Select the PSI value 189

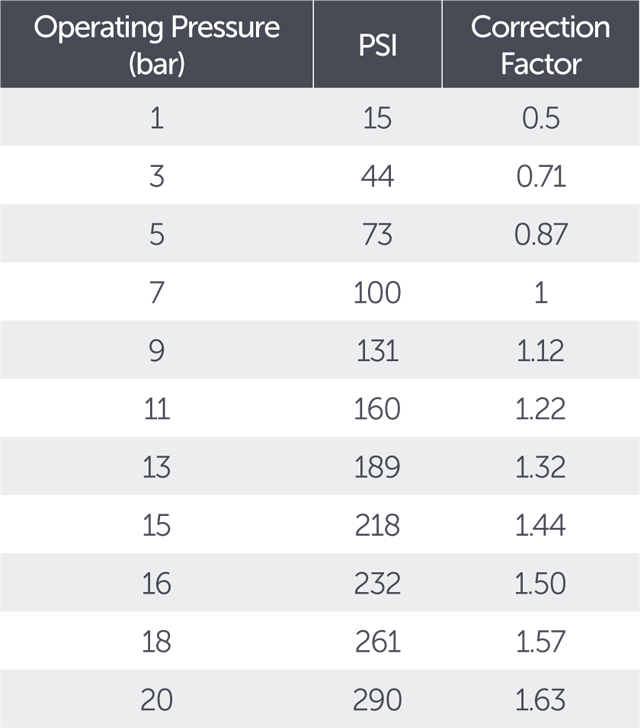pos(377,467)
